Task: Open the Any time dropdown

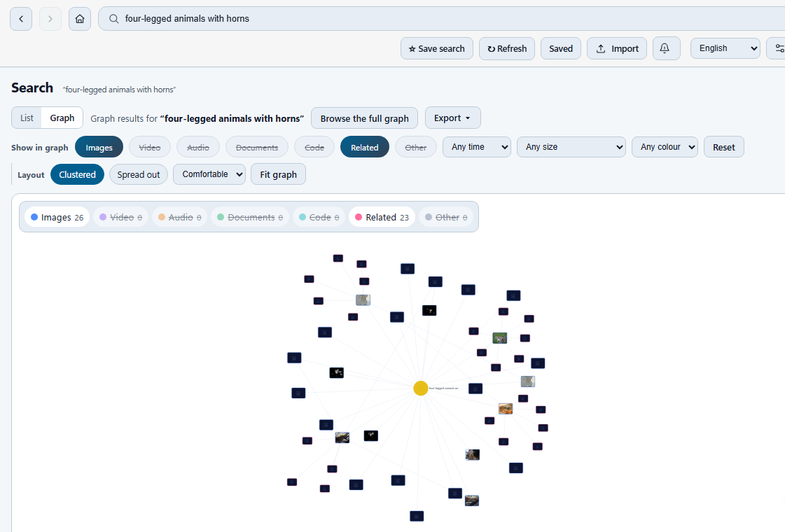Action: [x=477, y=147]
